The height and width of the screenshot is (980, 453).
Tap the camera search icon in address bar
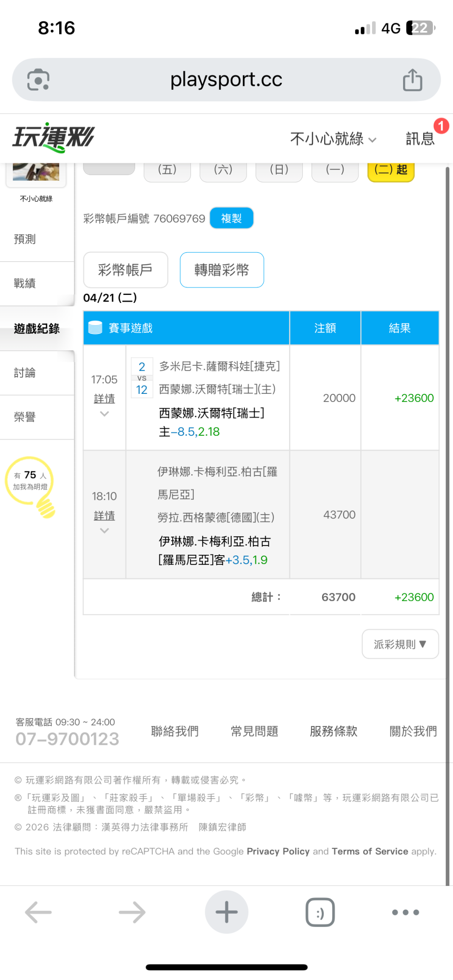tap(38, 80)
